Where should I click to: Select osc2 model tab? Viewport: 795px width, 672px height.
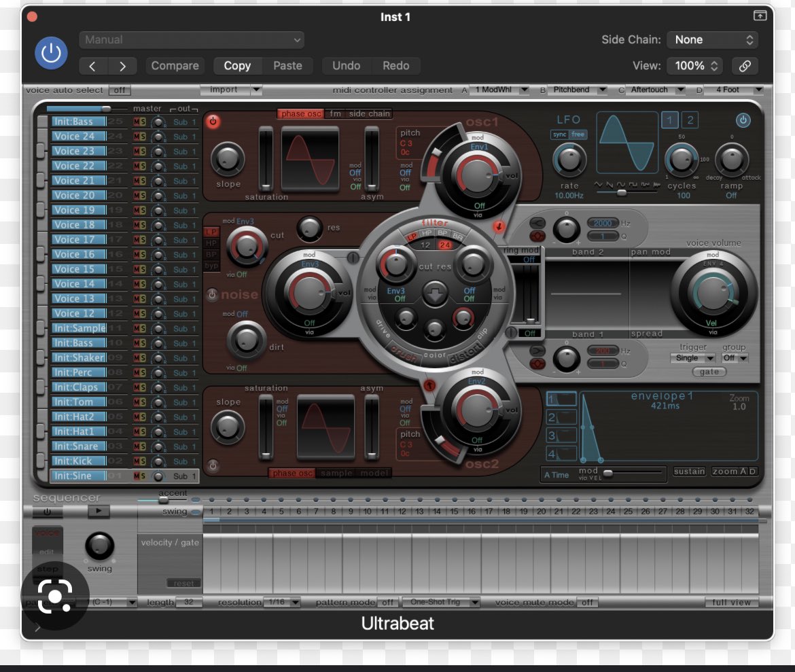(374, 473)
